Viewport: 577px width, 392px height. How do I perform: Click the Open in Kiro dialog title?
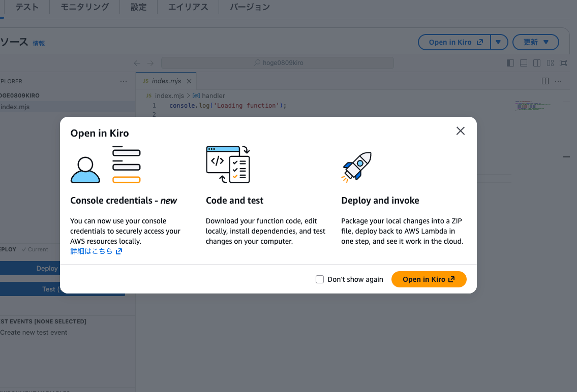click(x=100, y=133)
